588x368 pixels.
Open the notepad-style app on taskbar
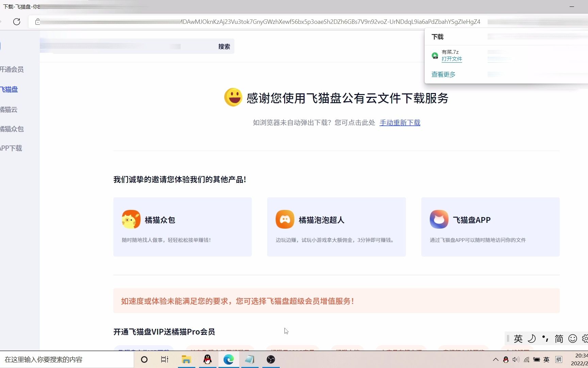[x=249, y=359]
